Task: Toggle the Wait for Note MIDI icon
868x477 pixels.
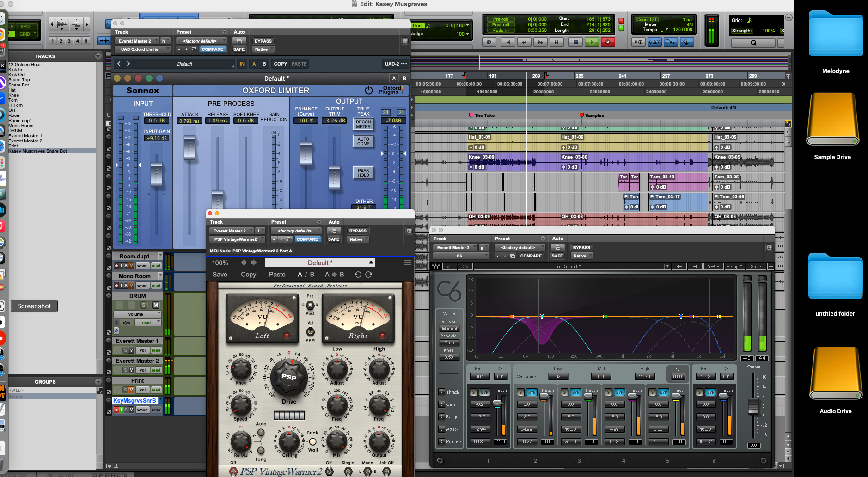Action: pos(638,42)
